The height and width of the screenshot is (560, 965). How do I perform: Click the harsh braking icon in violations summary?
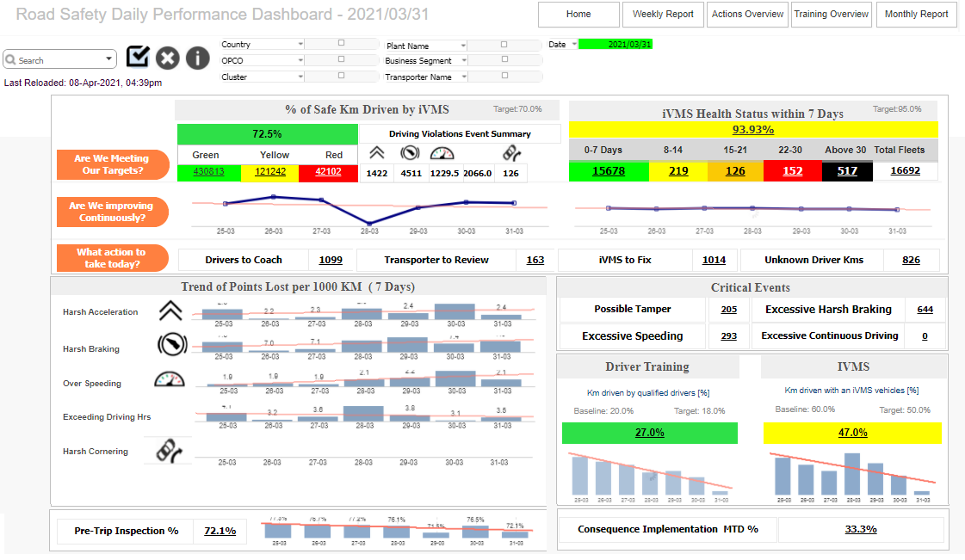[x=410, y=153]
